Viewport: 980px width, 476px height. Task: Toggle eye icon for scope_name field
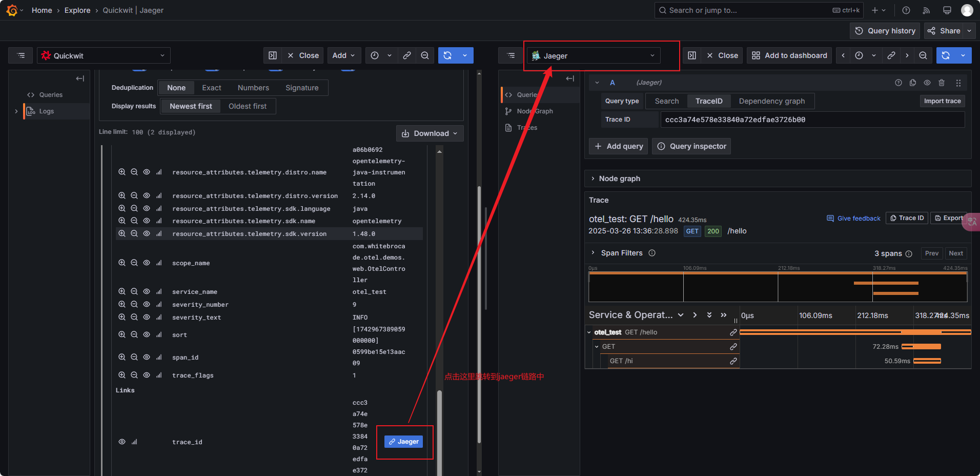tap(147, 263)
